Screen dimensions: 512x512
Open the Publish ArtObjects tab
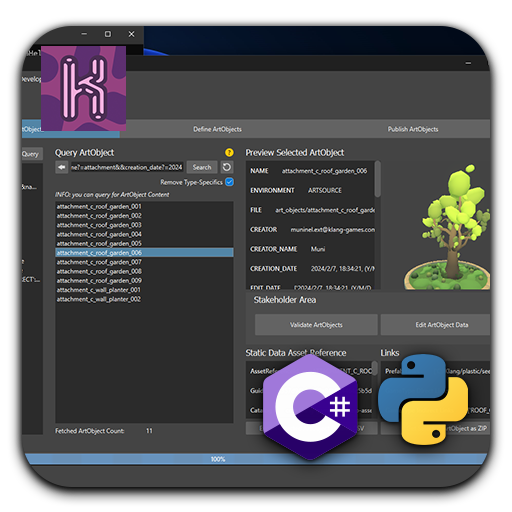413,129
